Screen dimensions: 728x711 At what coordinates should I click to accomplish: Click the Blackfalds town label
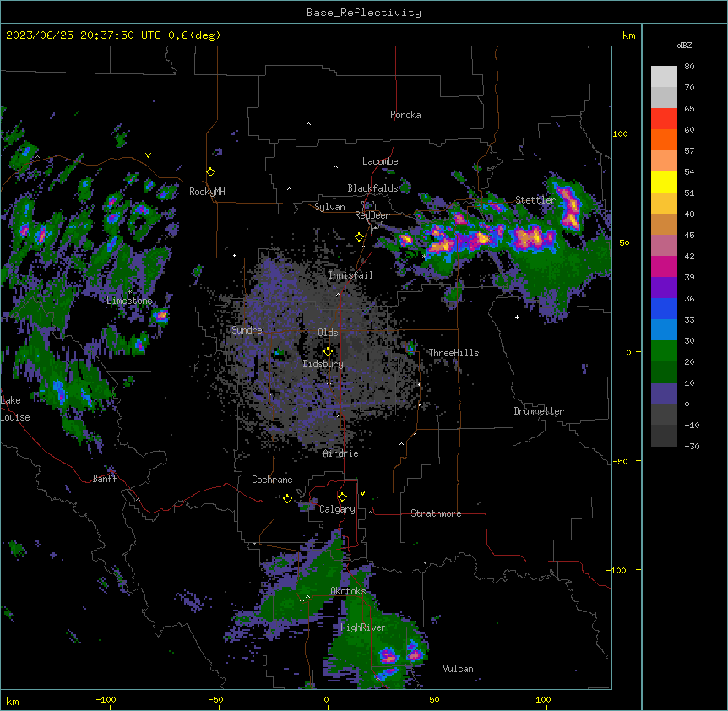(372, 188)
